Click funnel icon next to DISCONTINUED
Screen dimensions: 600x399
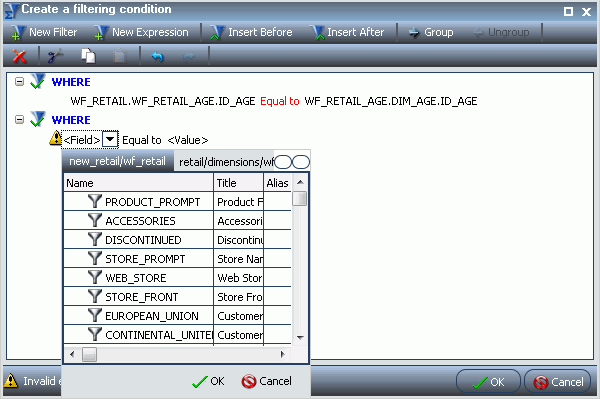[x=95, y=239]
